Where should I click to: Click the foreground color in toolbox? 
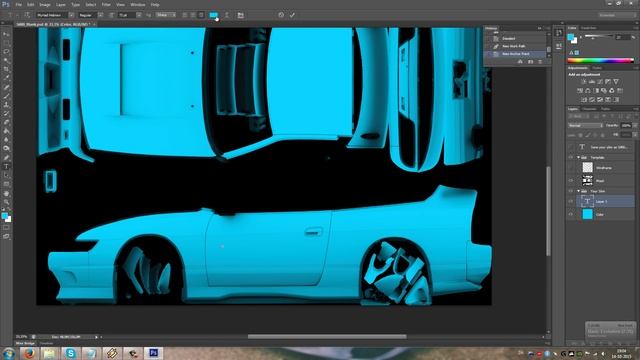(4, 216)
